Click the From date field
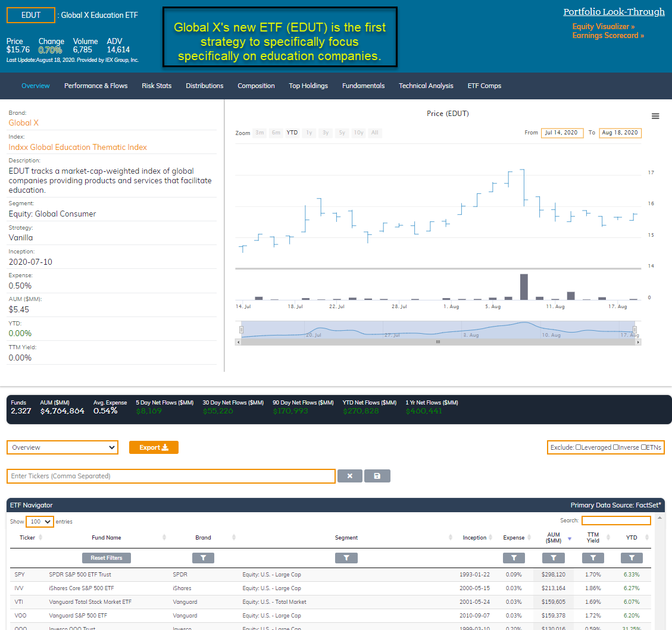The height and width of the screenshot is (630, 672). pyautogui.click(x=562, y=133)
